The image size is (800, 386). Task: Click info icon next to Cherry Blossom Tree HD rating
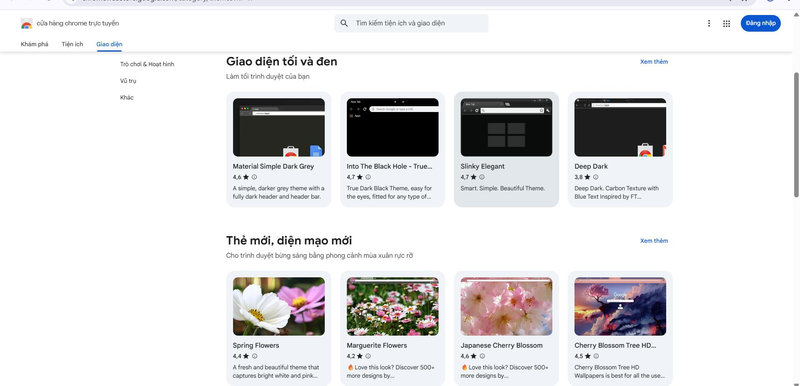(x=595, y=356)
